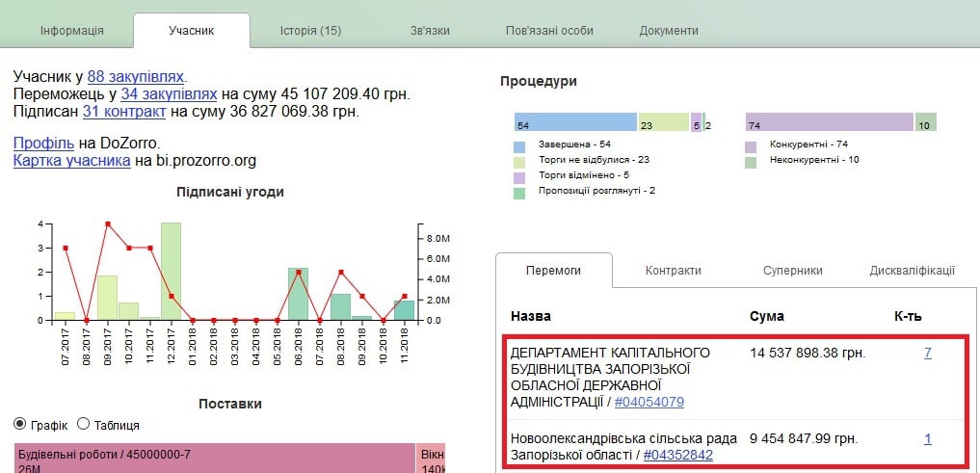Click the blue Завершена 54 procedures bar
This screenshot has height=473, width=980.
pos(575,122)
